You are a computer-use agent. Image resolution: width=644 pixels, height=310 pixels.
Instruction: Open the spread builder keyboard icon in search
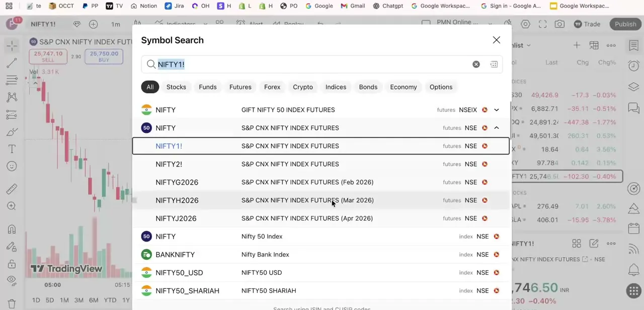pyautogui.click(x=494, y=64)
